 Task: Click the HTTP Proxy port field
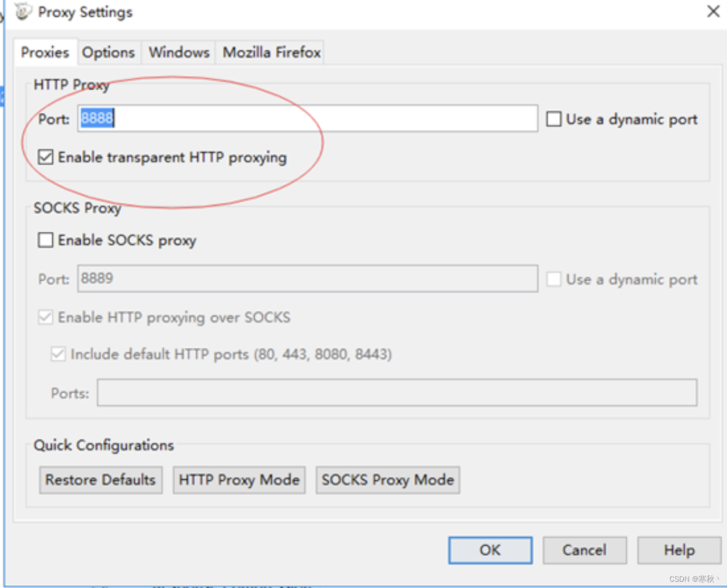pyautogui.click(x=308, y=118)
